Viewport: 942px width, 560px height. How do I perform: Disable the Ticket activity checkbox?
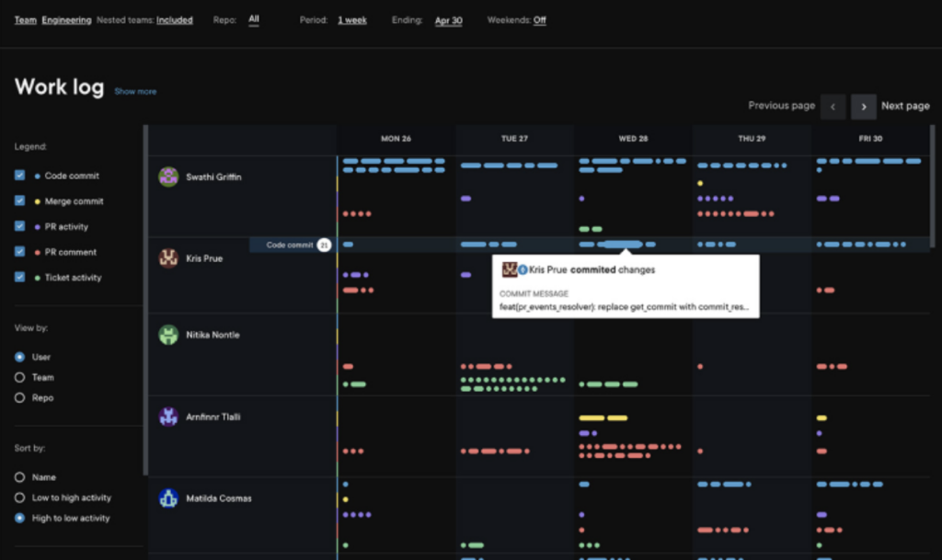click(21, 277)
